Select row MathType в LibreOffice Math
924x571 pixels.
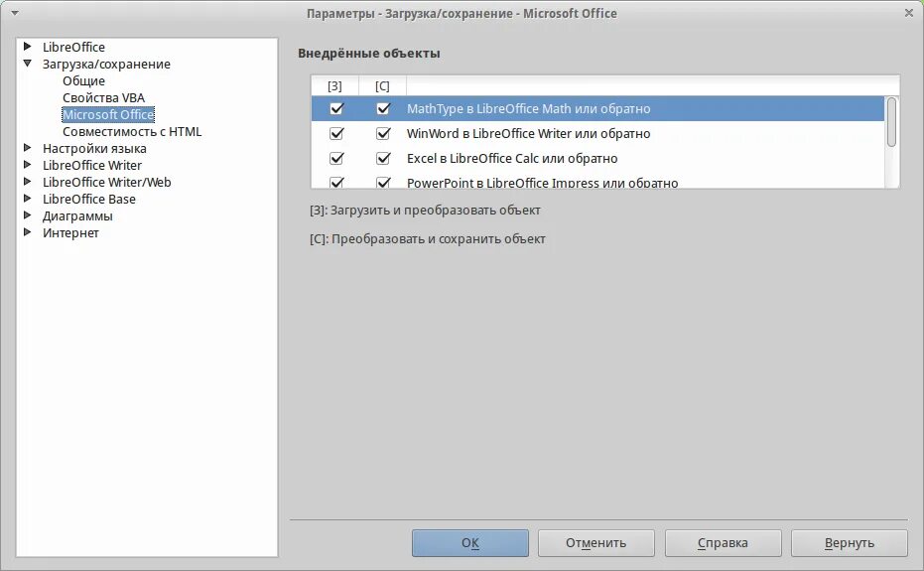point(597,108)
